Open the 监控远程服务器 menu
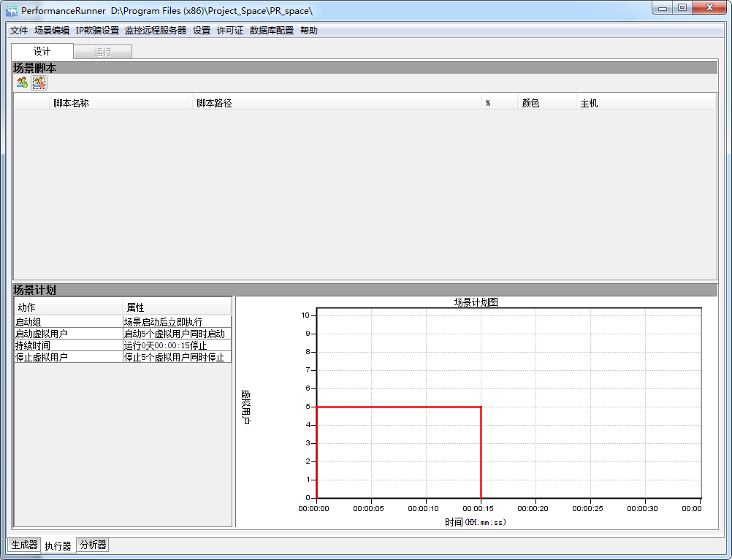Screen dimensions: 732x560 [156, 31]
